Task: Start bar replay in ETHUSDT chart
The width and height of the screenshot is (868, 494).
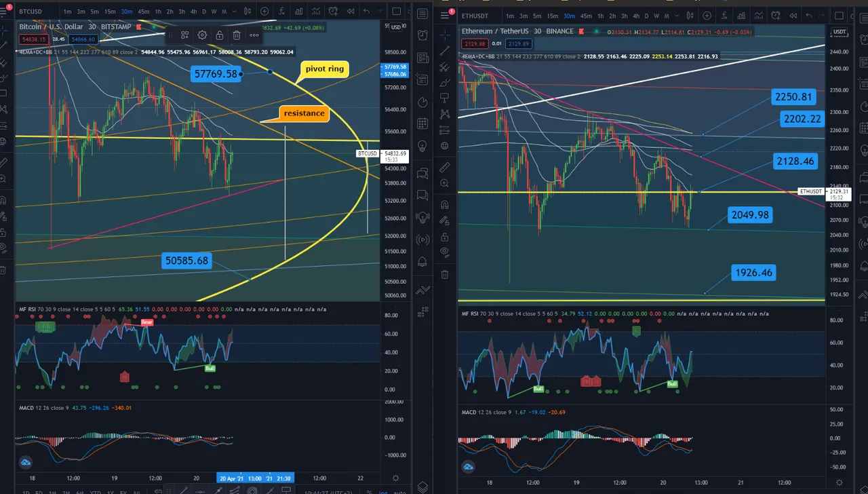Action: [793, 16]
